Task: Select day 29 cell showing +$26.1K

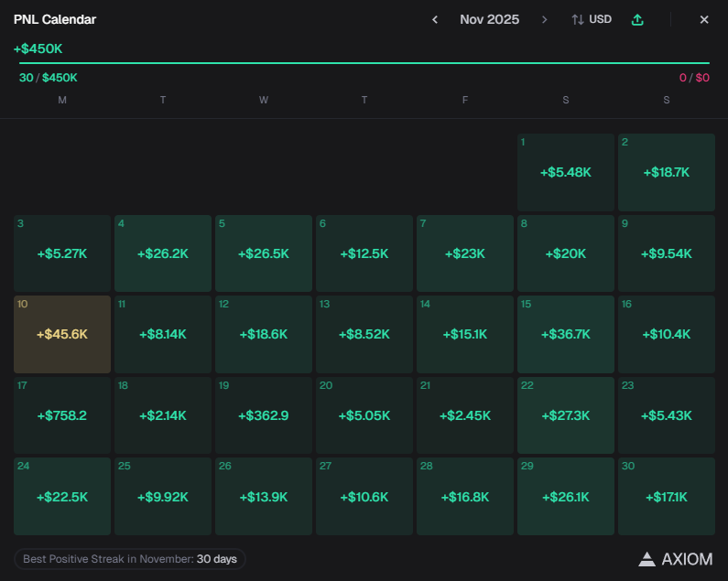Action: (x=566, y=497)
